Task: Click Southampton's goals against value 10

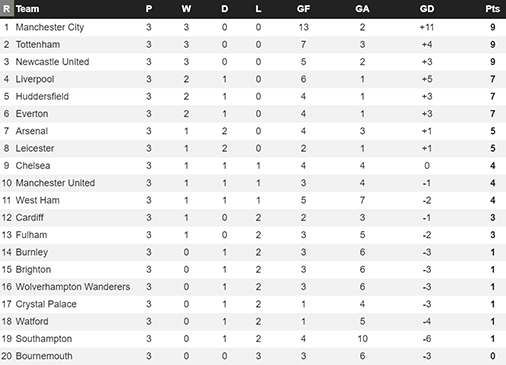Action: tap(362, 339)
